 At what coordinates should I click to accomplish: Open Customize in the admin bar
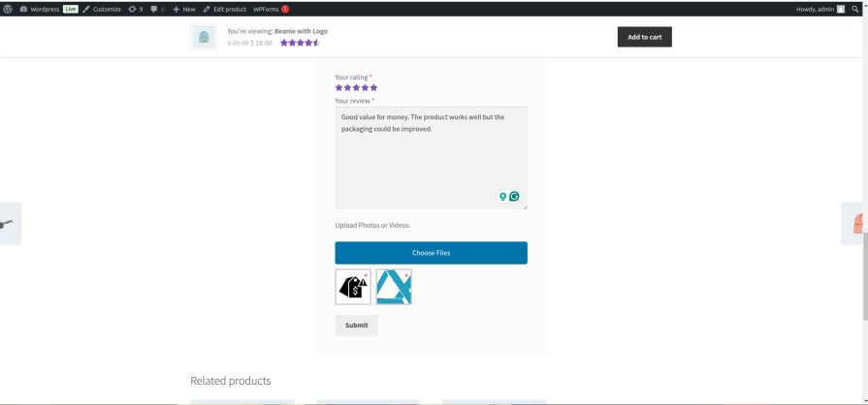pyautogui.click(x=102, y=9)
